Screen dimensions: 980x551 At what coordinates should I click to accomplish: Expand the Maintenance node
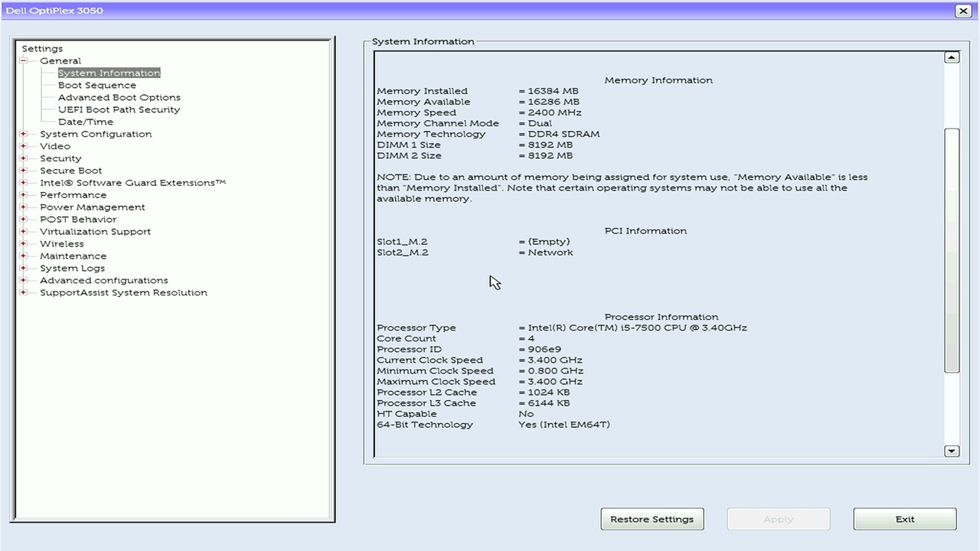[x=24, y=256]
